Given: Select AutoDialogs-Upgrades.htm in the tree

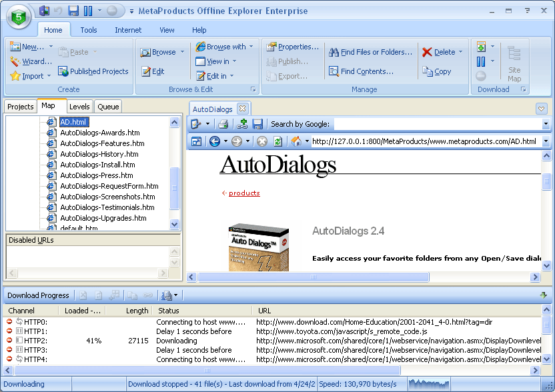Looking at the screenshot, I should [x=103, y=218].
